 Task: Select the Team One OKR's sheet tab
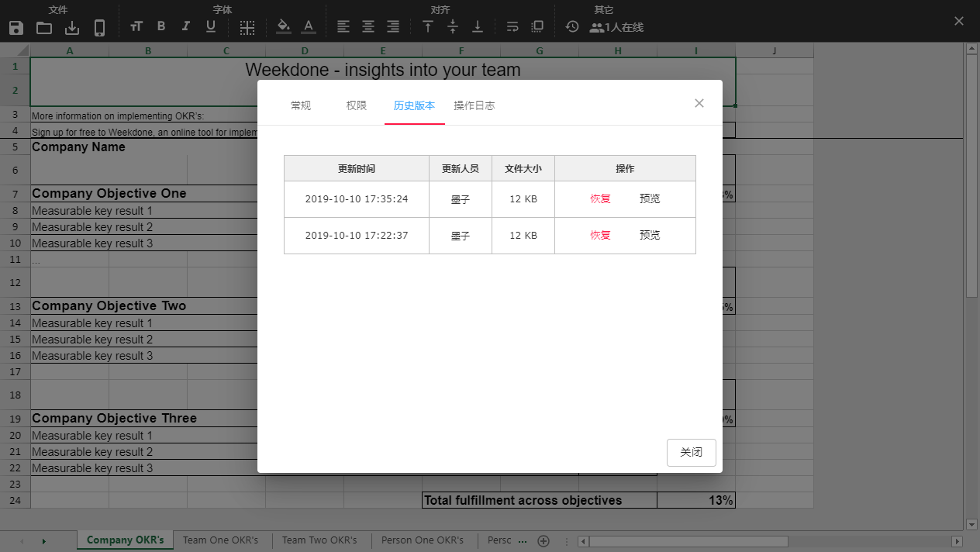(220, 540)
